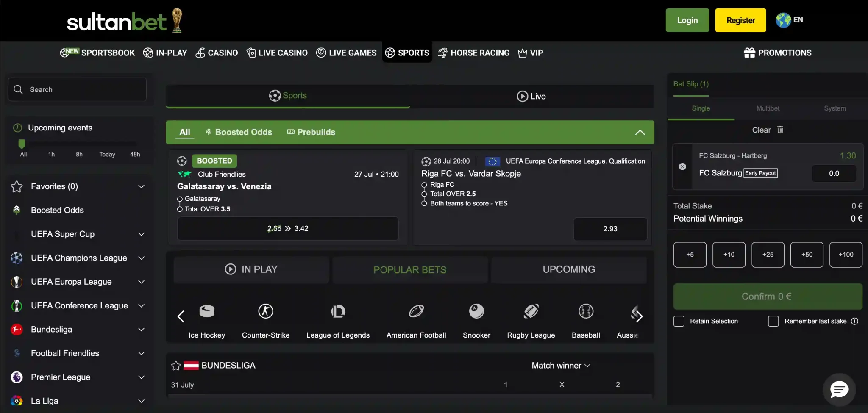Viewport: 868px width, 413px height.
Task: Click the trash icon to clear bet slip
Action: tap(780, 130)
